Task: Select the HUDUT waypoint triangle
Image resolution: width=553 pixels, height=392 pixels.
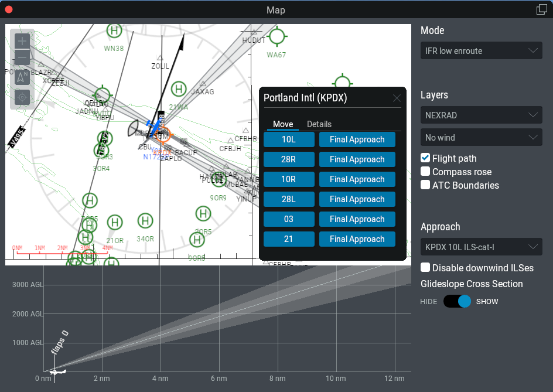Action: (254, 32)
